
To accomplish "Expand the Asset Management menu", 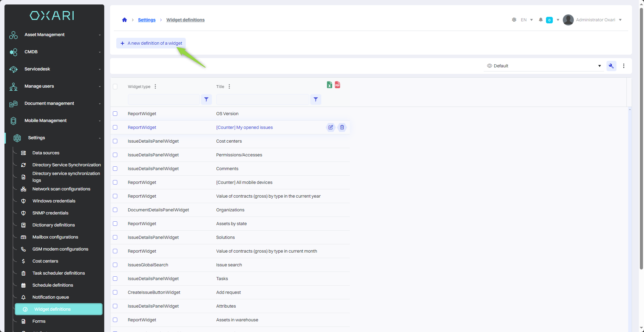I will pyautogui.click(x=54, y=35).
